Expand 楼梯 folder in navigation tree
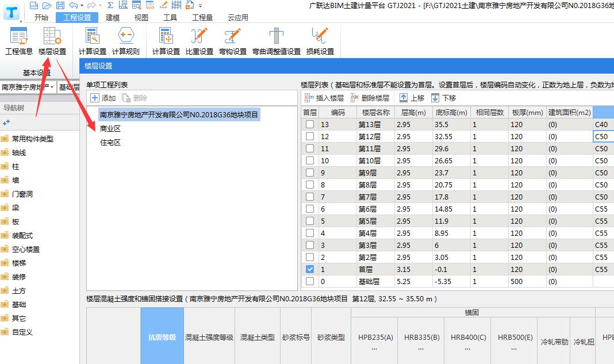614x364 pixels. (x=5, y=263)
